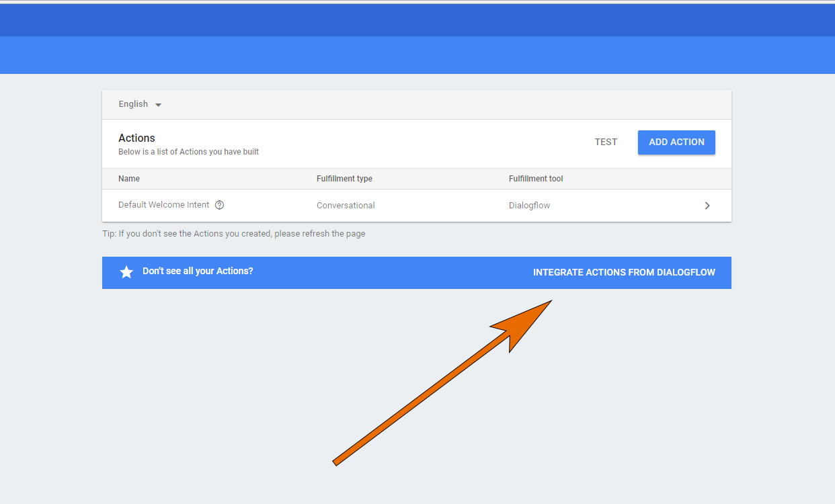Click the dropdown arrow next to English
Screen dimensions: 835x504
tap(158, 104)
